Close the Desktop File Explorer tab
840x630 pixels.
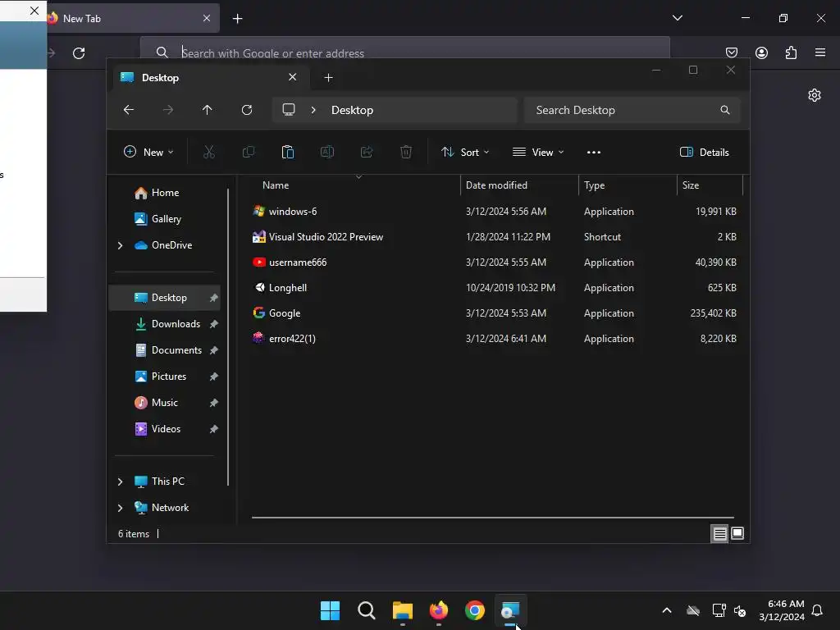pyautogui.click(x=293, y=77)
